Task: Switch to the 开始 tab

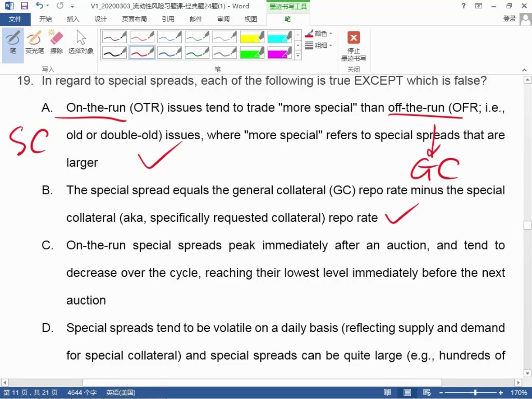Action: 45,19
